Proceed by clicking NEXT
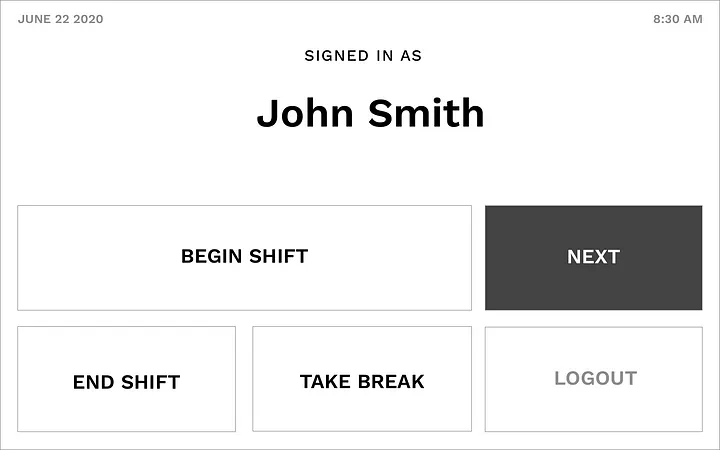 point(593,257)
